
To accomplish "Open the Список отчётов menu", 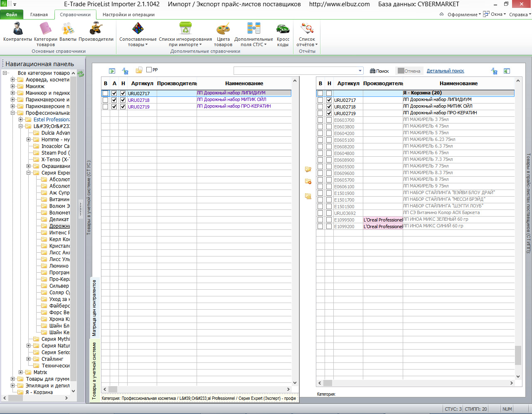I will pos(307,34).
